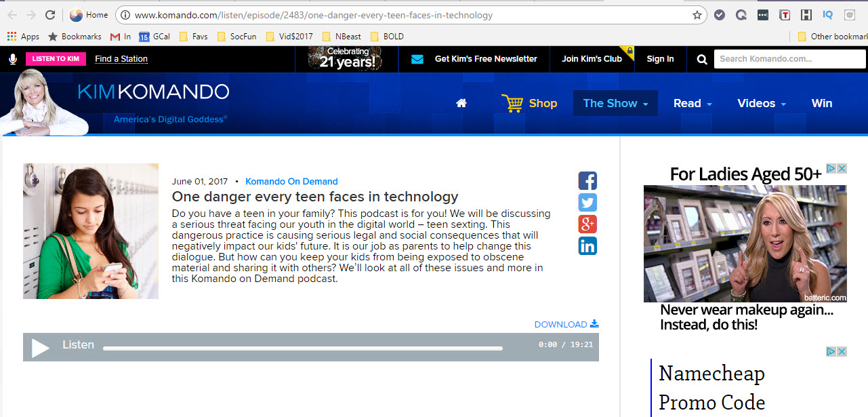This screenshot has height=417, width=868.
Task: Click the H extension icon
Action: [x=806, y=15]
